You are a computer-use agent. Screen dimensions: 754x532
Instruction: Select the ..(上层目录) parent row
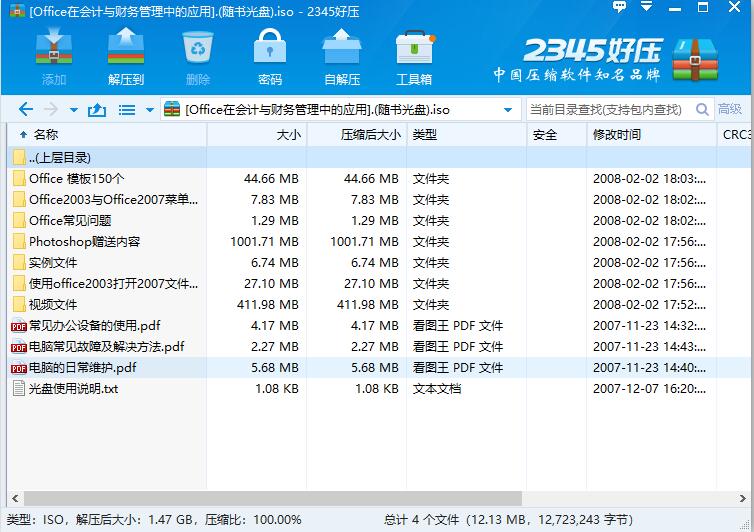pos(380,157)
